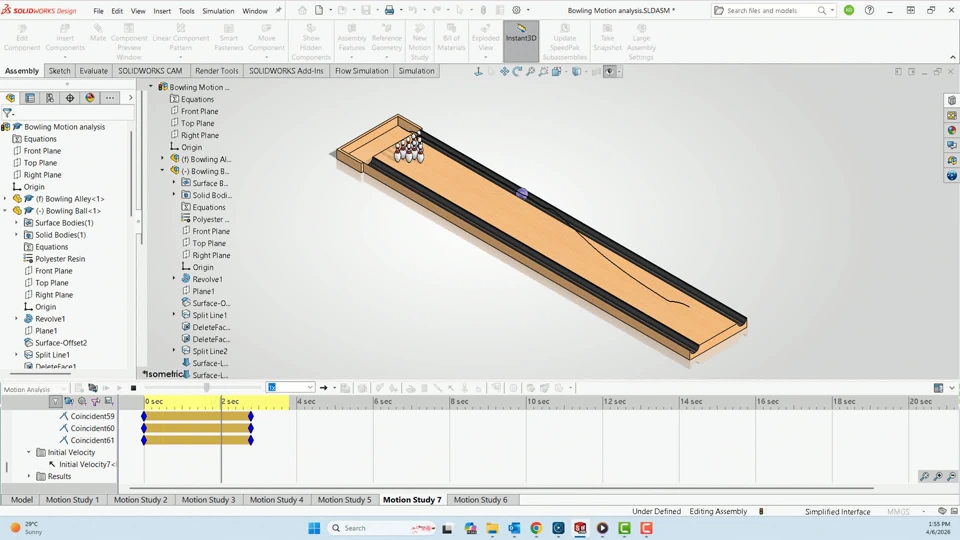
Task: Open the SOLIDWORKS Forum task pane tab
Action: tap(951, 146)
